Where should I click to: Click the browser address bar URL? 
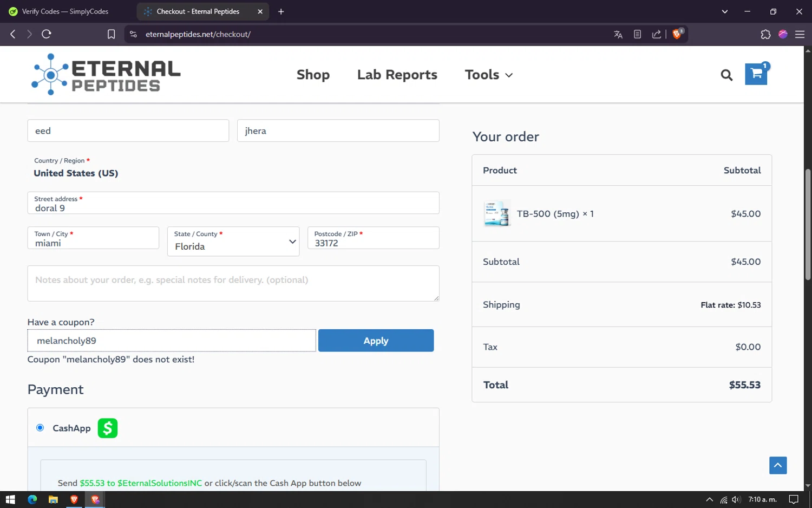[x=198, y=34]
